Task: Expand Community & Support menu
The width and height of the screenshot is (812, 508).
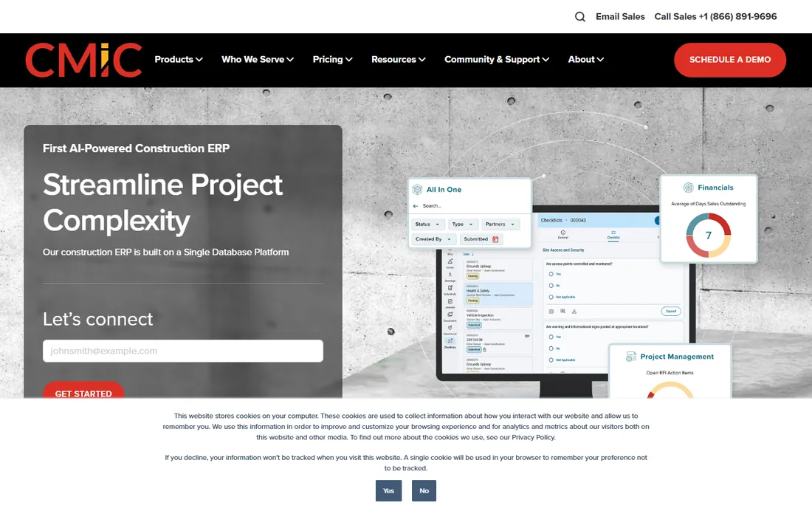Action: [x=497, y=60]
